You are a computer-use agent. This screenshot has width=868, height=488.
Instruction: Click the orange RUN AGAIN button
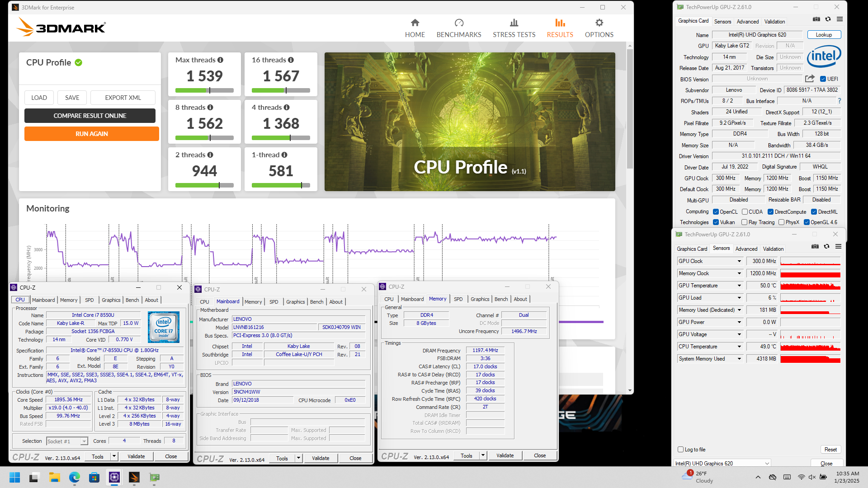[92, 134]
